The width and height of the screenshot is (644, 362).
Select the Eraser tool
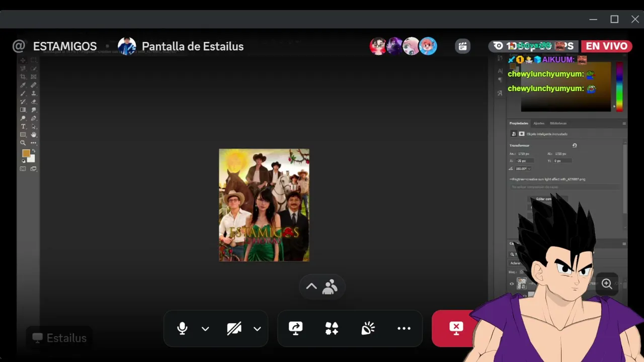34,102
